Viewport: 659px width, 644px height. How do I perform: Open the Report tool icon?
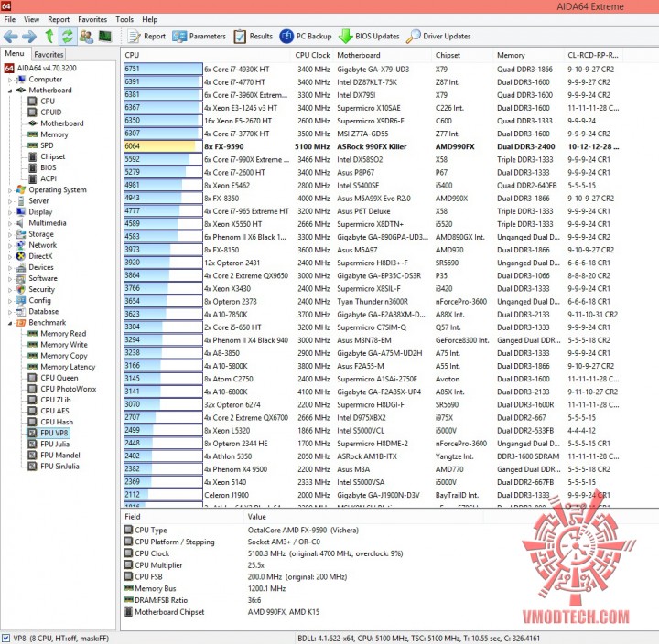146,37
